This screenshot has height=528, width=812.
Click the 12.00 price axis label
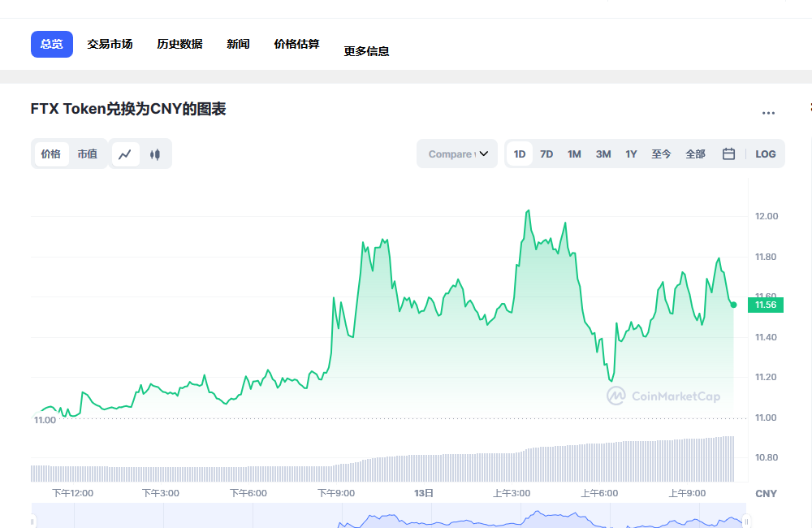[x=767, y=216]
